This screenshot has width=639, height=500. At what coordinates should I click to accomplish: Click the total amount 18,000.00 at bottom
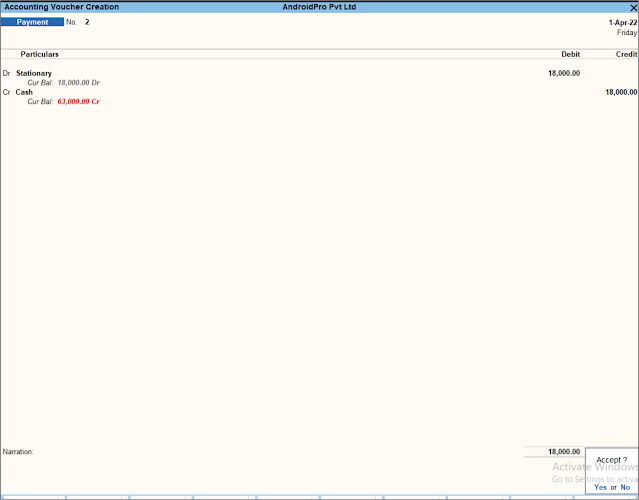tap(564, 452)
